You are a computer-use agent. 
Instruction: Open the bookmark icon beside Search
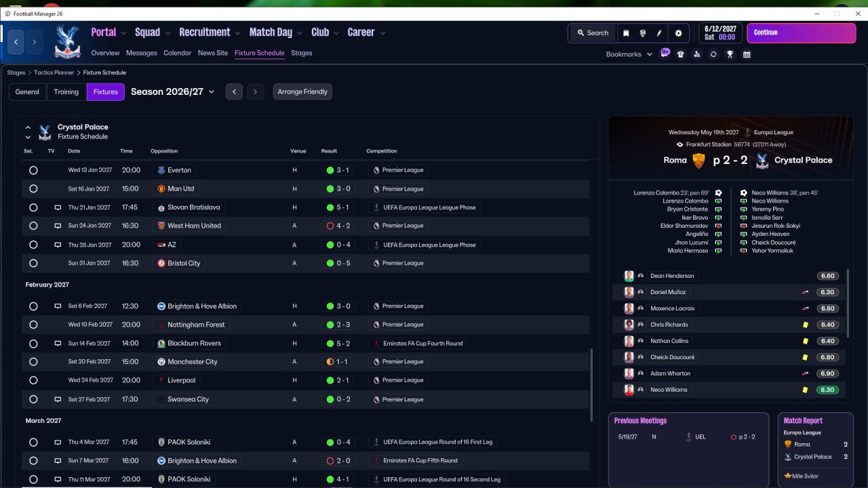point(626,33)
